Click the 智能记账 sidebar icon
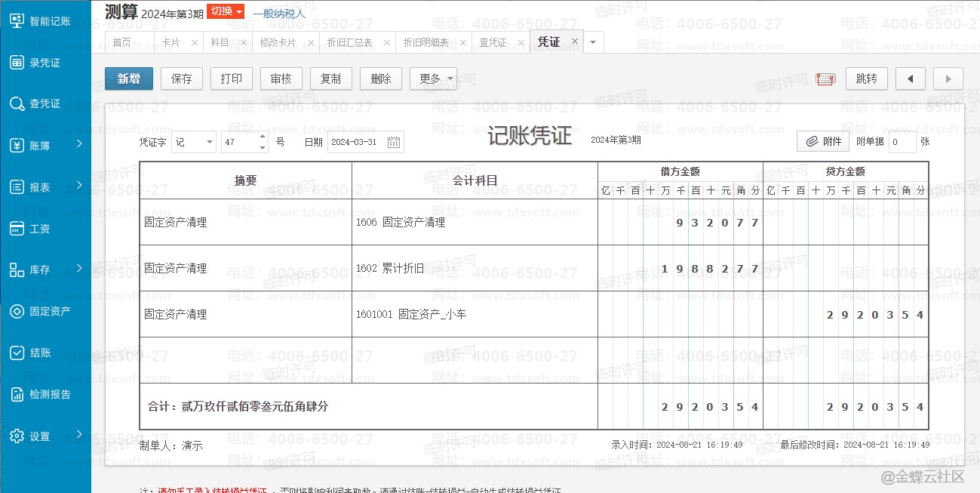 pos(17,21)
